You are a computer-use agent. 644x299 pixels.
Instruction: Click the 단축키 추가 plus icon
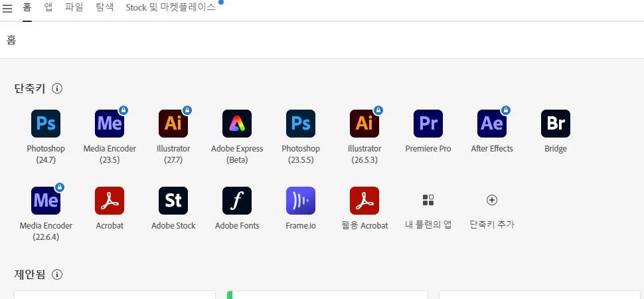491,200
